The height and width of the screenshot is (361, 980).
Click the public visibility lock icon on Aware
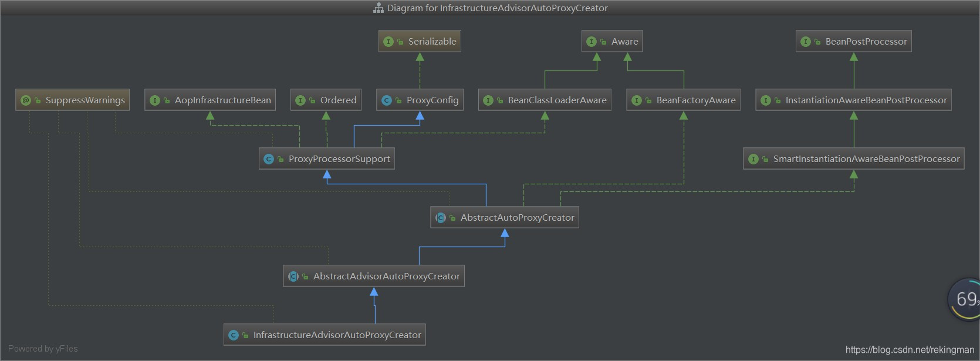coord(603,42)
